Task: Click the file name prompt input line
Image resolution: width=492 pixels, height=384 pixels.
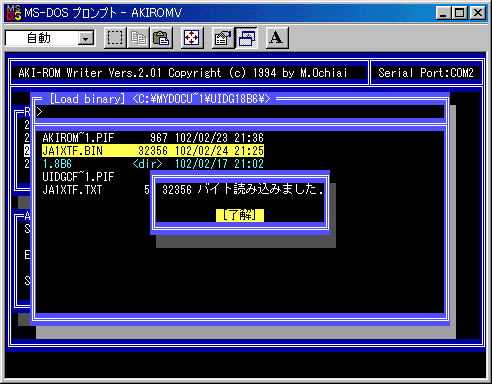Action: (x=240, y=112)
